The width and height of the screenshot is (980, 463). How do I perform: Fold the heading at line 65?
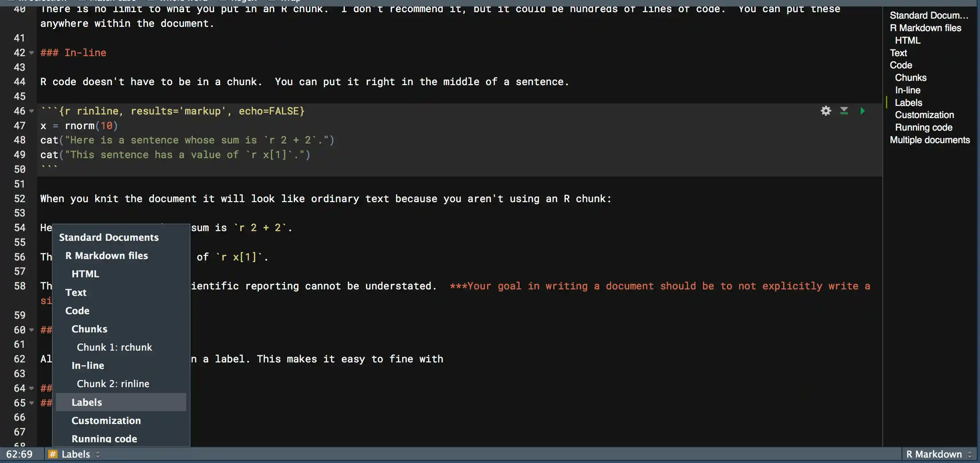click(32, 403)
